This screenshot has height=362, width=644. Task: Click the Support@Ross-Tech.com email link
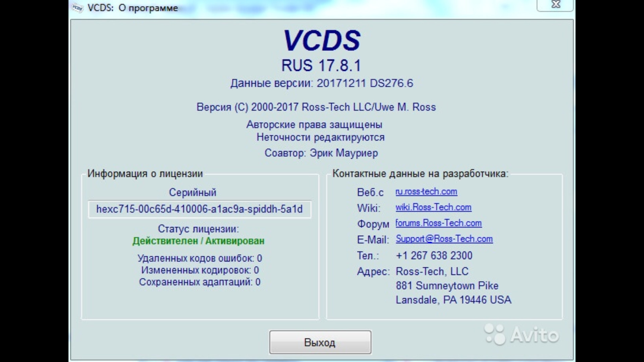[444, 239]
